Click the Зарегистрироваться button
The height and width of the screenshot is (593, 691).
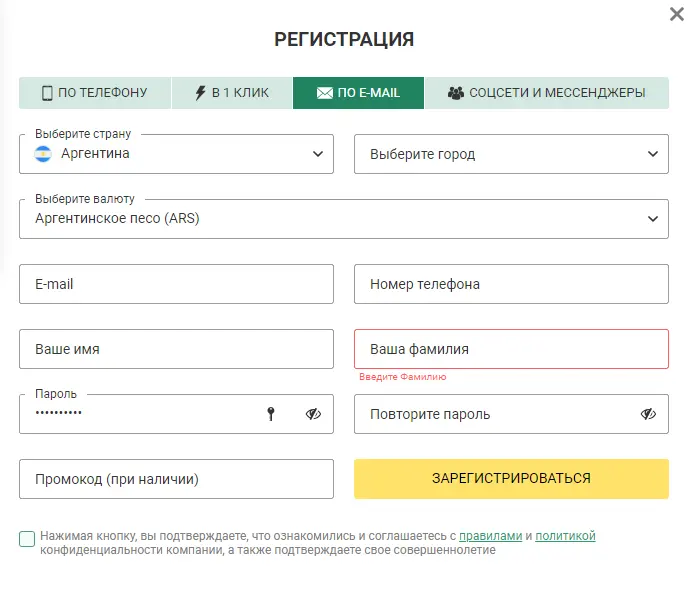click(x=511, y=479)
